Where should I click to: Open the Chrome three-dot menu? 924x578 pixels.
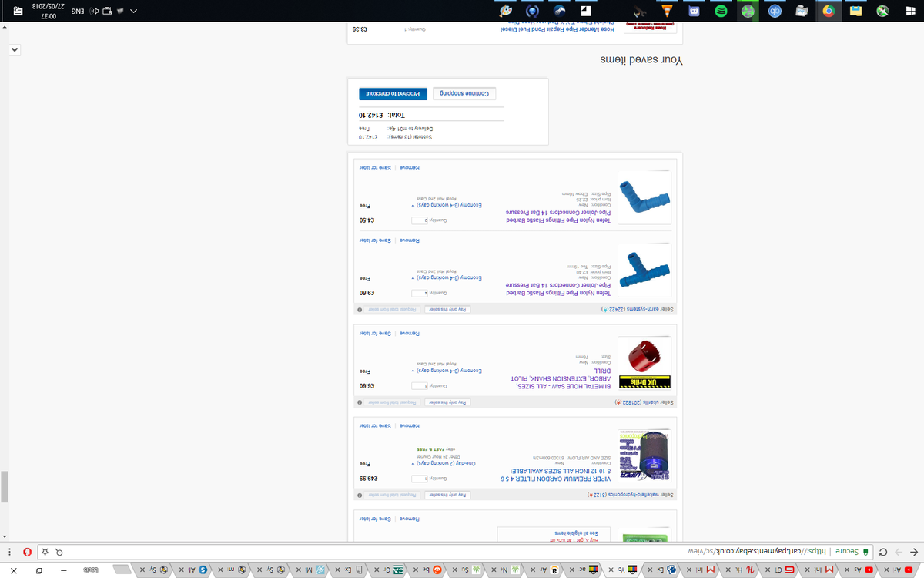11,552
